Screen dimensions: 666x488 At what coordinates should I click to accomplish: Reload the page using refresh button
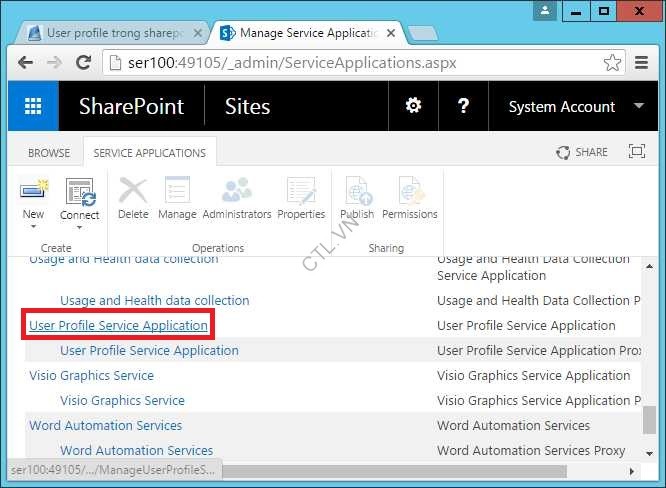[84, 63]
